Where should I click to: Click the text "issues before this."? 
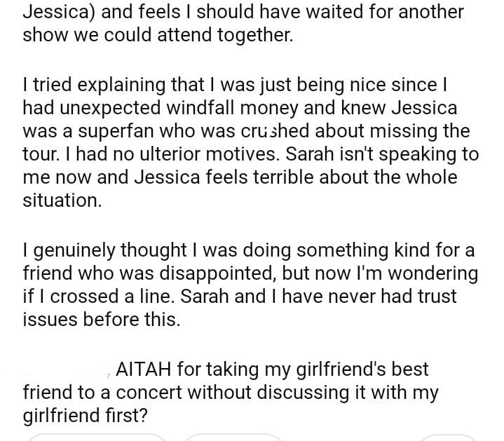[x=101, y=320]
